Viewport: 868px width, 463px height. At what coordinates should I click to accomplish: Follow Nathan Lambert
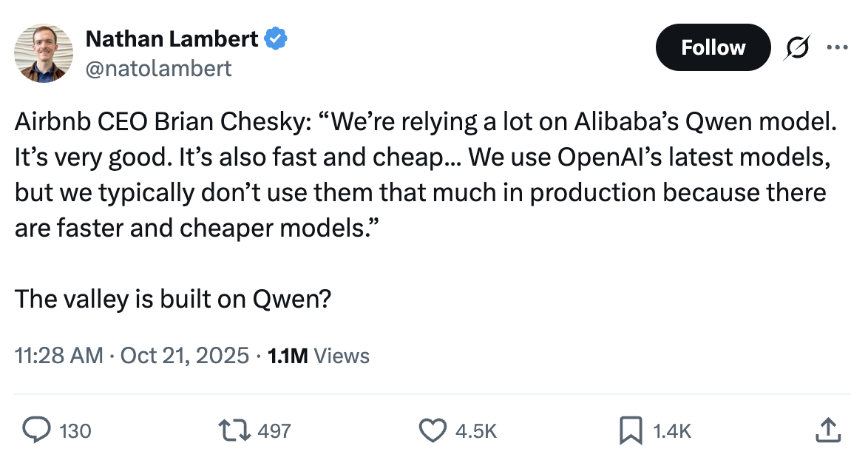713,47
